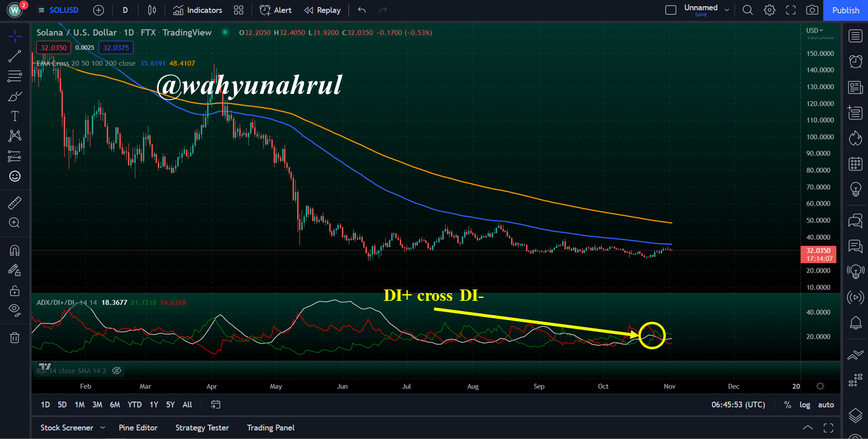Open the USD currency dropdown
Image resolution: width=868 pixels, height=439 pixels.
(x=814, y=30)
